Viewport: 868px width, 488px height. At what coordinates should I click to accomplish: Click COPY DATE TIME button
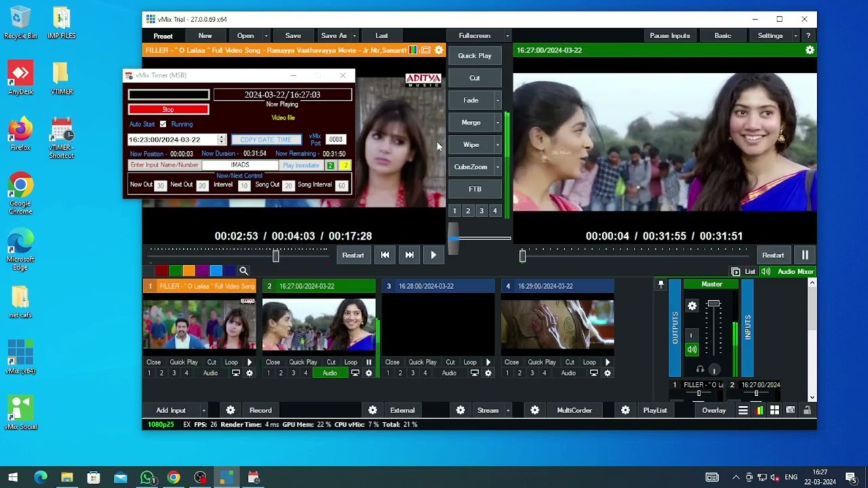[x=266, y=140]
